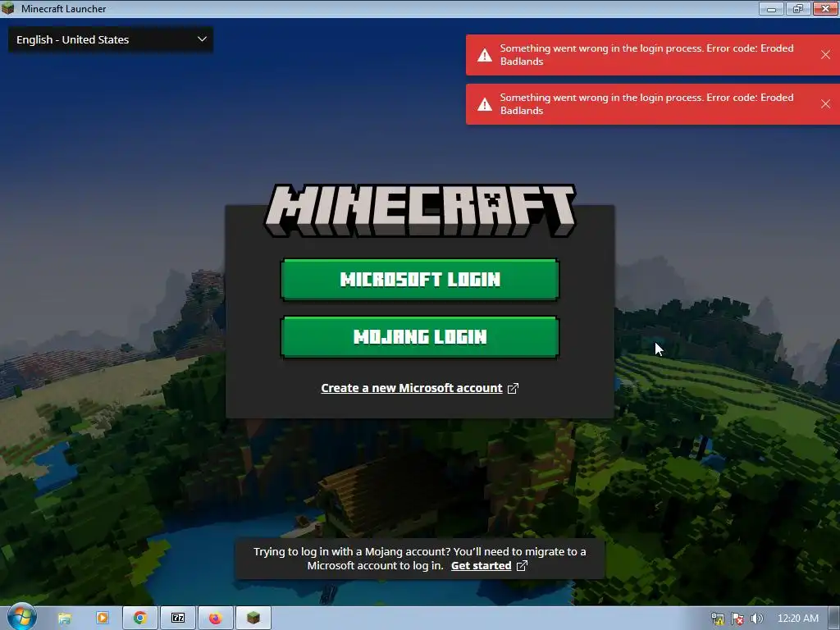Restore down the Minecraft Launcher window
The width and height of the screenshot is (840, 630).
pyautogui.click(x=798, y=8)
